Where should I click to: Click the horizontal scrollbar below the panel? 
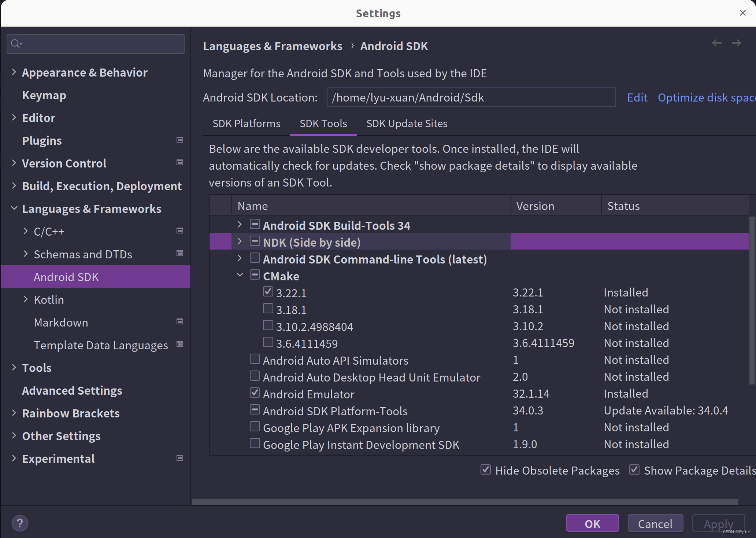tap(464, 502)
